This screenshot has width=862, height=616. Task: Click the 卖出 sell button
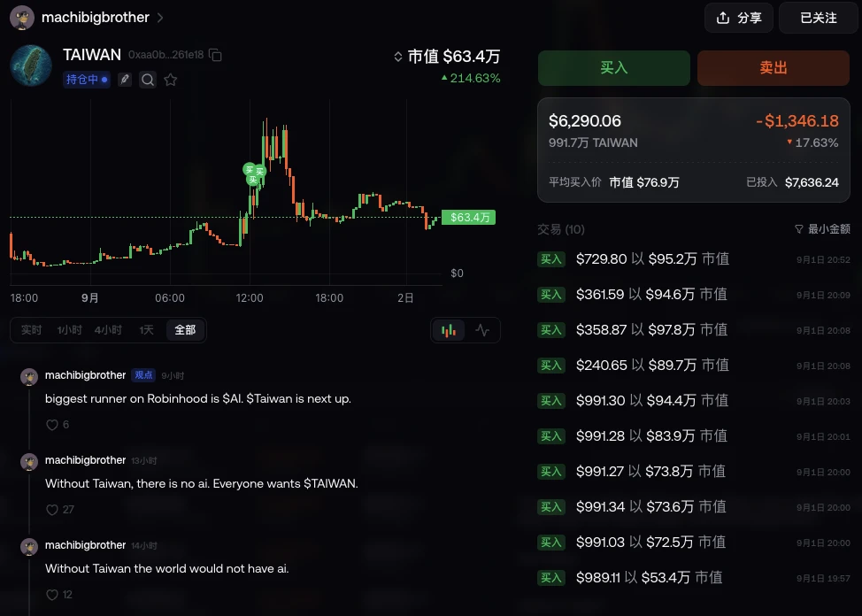pos(773,67)
